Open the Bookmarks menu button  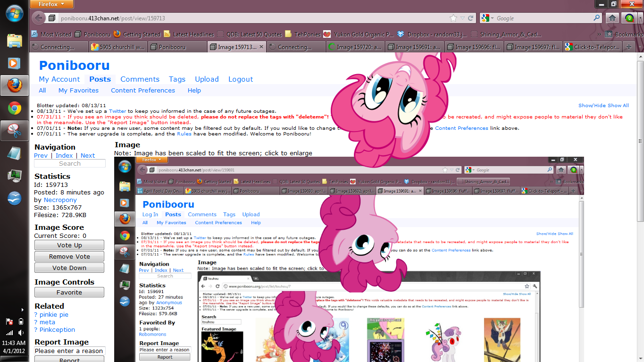(x=624, y=34)
